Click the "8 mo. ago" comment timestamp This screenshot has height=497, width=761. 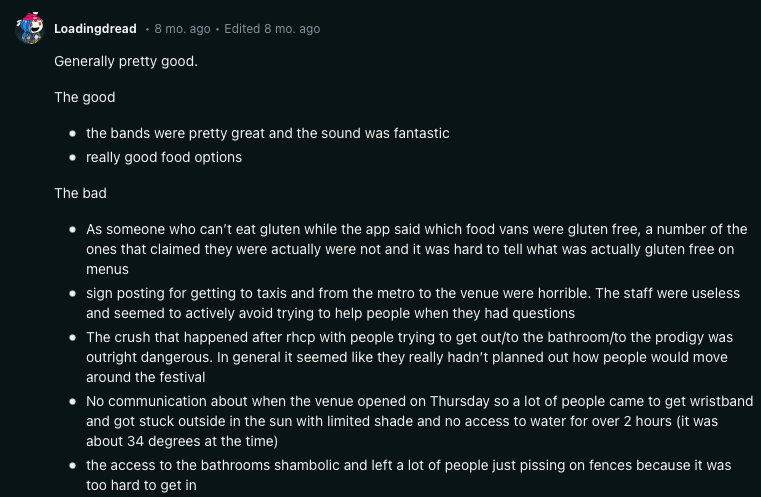(182, 29)
